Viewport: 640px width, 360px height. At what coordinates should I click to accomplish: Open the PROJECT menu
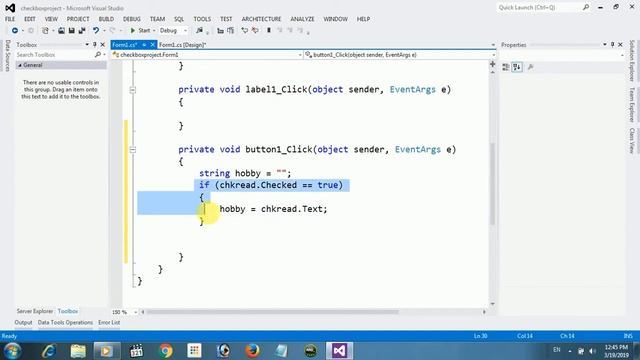[x=78, y=19]
